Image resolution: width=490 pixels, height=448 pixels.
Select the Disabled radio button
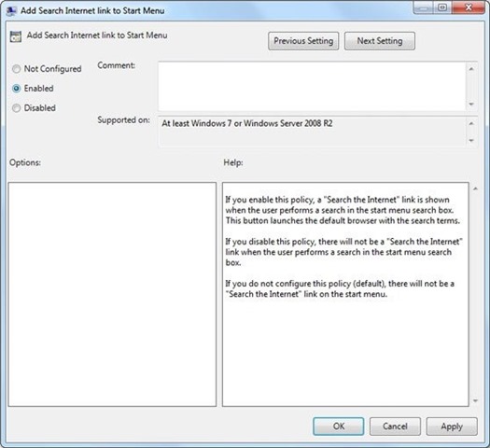(x=16, y=108)
